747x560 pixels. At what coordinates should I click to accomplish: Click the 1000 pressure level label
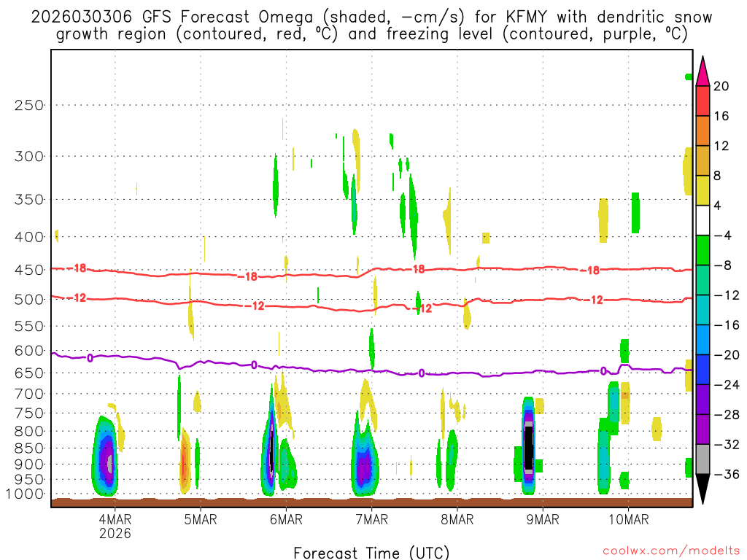29,494
